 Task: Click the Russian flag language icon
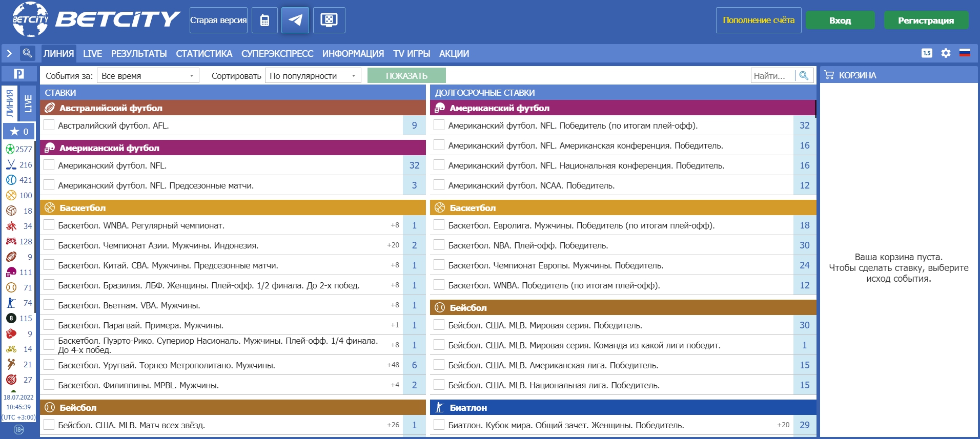tap(965, 53)
